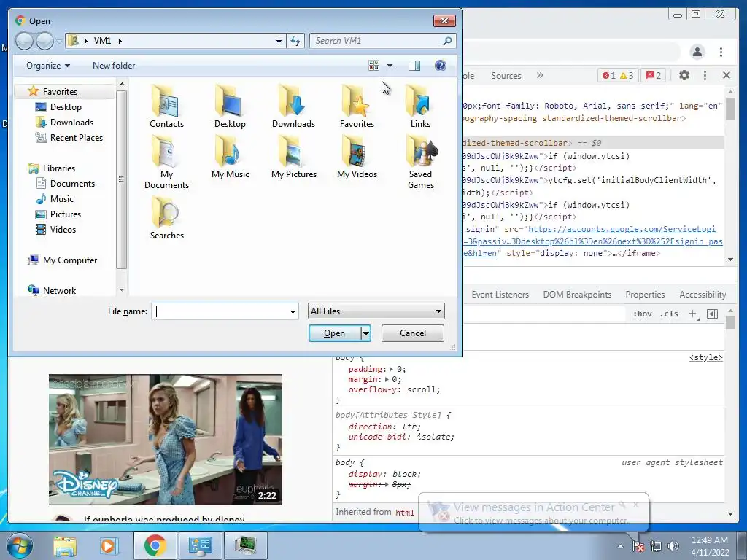The width and height of the screenshot is (747, 560).
Task: Click the yellow warnings count badge
Action: [627, 75]
